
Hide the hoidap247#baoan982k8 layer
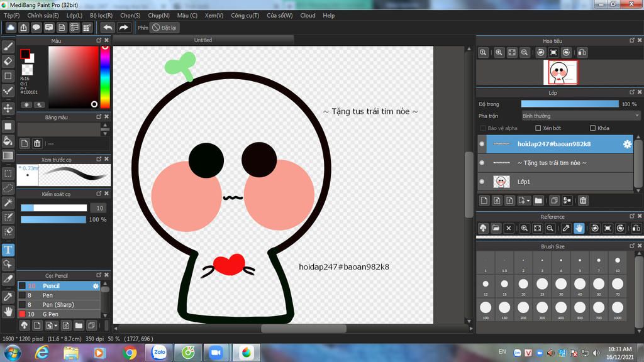click(482, 144)
